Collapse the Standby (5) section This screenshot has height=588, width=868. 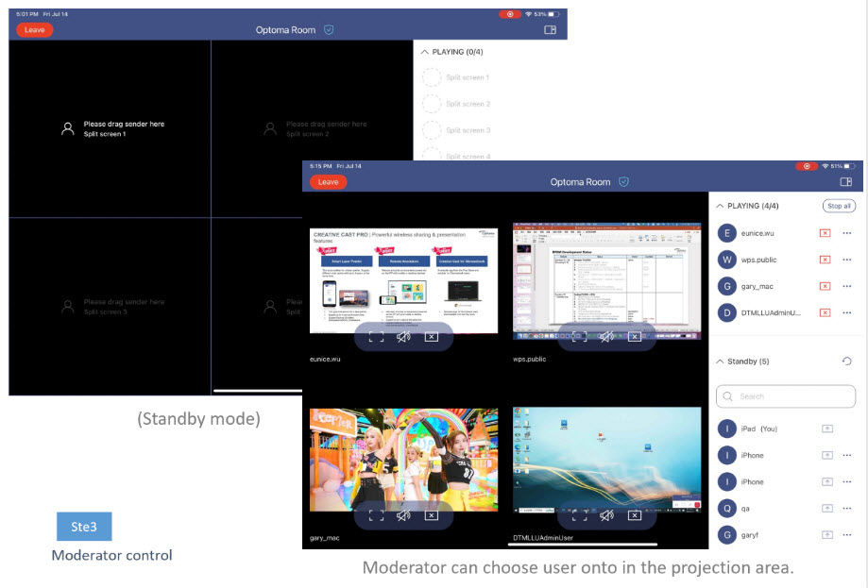720,361
